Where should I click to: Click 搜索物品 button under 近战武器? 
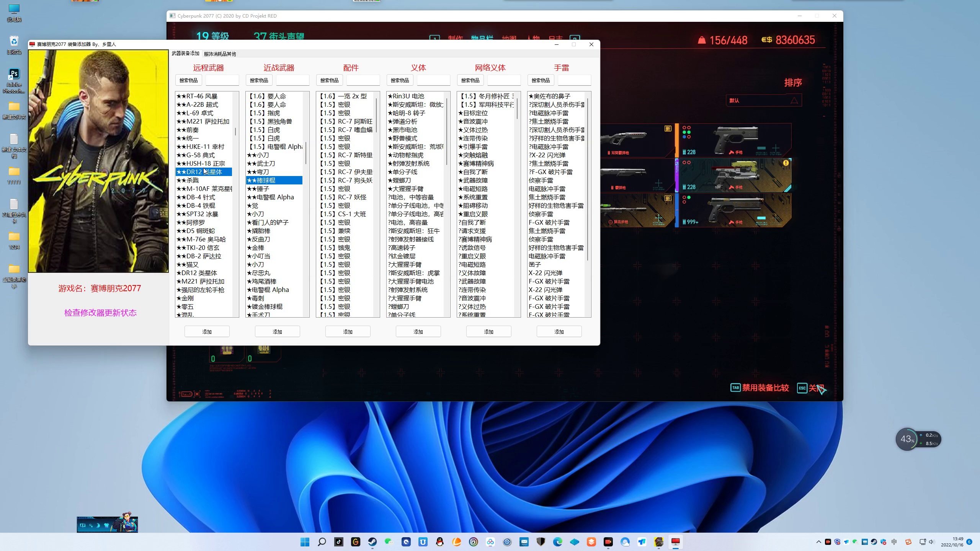[x=259, y=80]
